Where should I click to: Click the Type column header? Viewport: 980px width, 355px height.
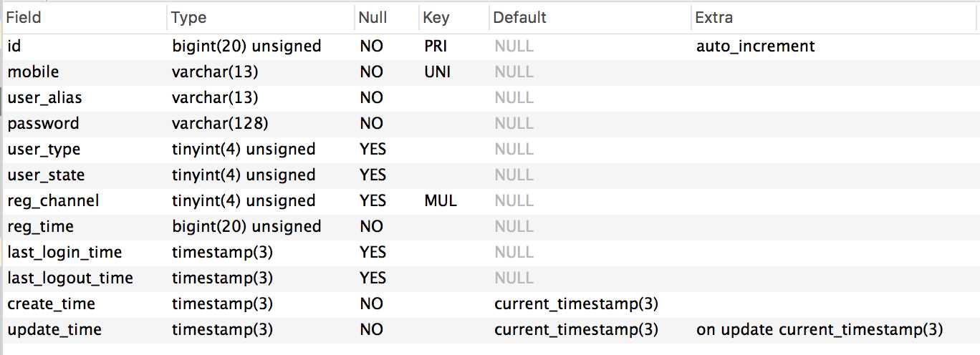(x=261, y=17)
